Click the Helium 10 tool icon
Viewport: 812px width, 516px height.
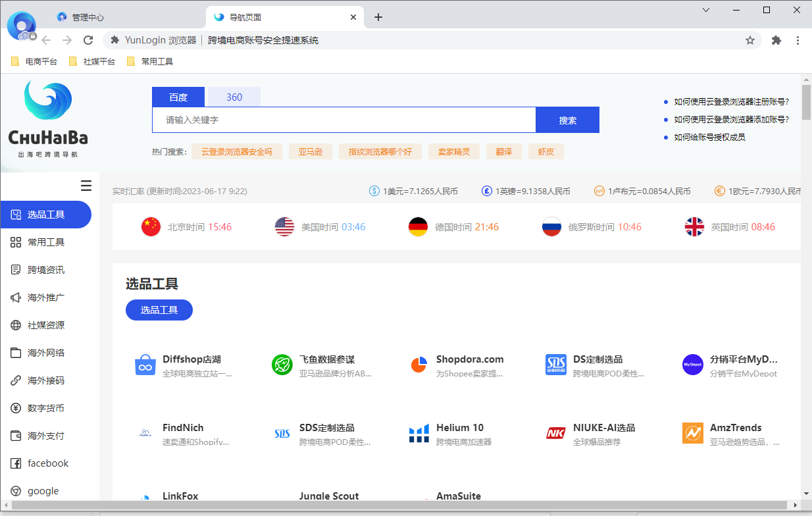tap(419, 433)
